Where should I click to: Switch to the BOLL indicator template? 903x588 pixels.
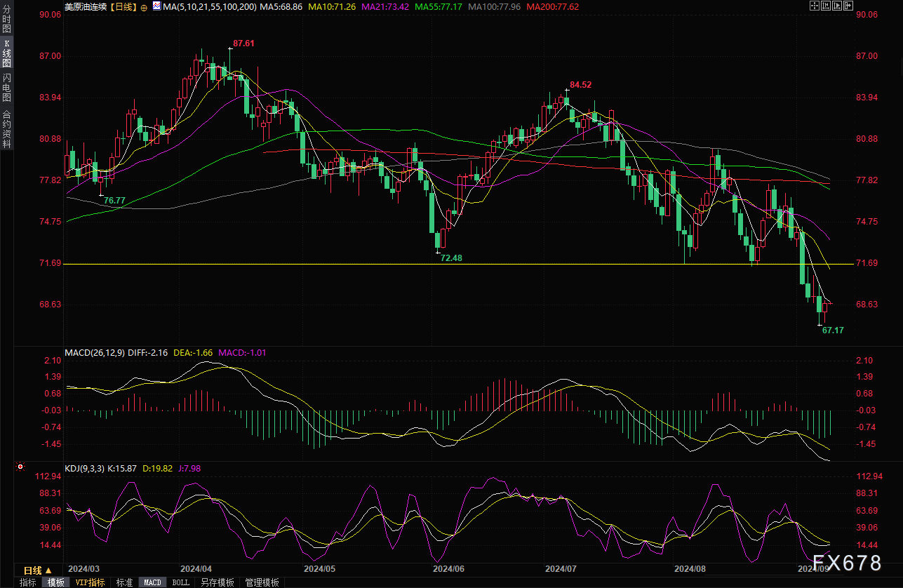(x=180, y=582)
